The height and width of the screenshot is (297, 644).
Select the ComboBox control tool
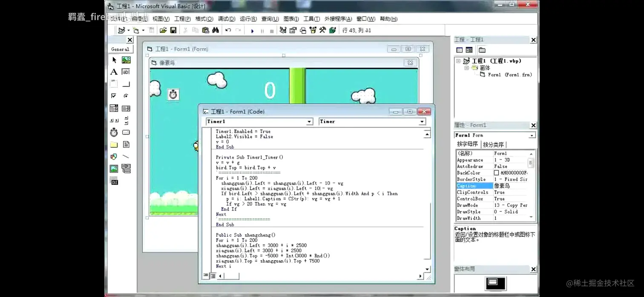[x=114, y=108]
